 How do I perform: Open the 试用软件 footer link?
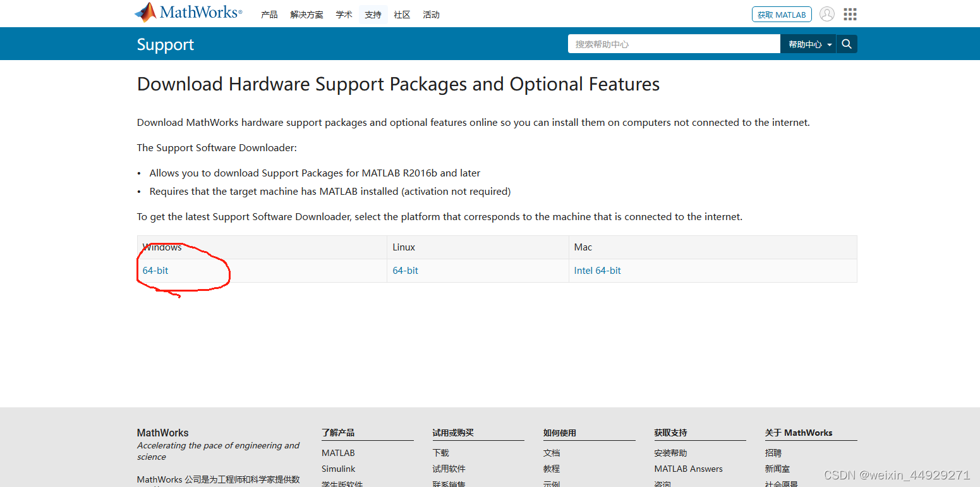click(x=449, y=469)
